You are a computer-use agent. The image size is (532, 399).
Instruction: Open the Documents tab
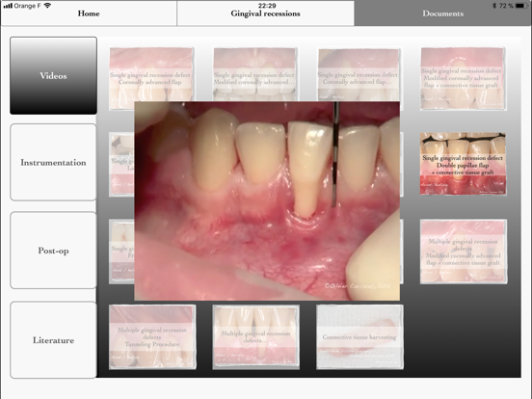pos(442,13)
